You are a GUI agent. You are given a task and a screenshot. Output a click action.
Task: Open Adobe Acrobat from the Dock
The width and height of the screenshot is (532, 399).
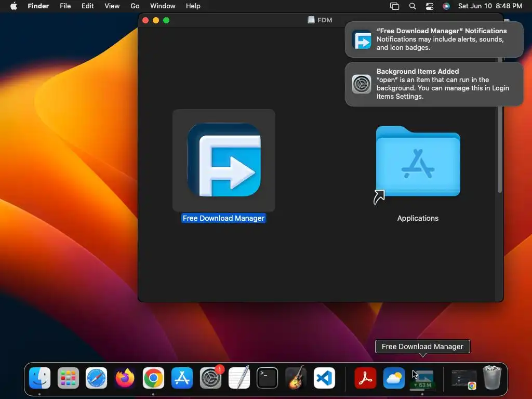tap(365, 378)
